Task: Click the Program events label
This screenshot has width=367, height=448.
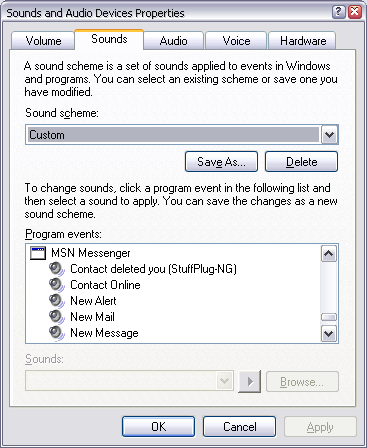Action: [x=63, y=234]
